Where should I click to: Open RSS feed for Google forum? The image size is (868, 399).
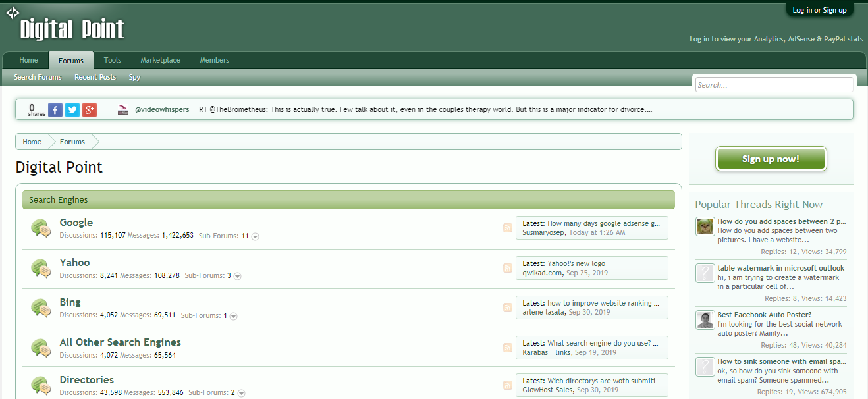tap(508, 228)
